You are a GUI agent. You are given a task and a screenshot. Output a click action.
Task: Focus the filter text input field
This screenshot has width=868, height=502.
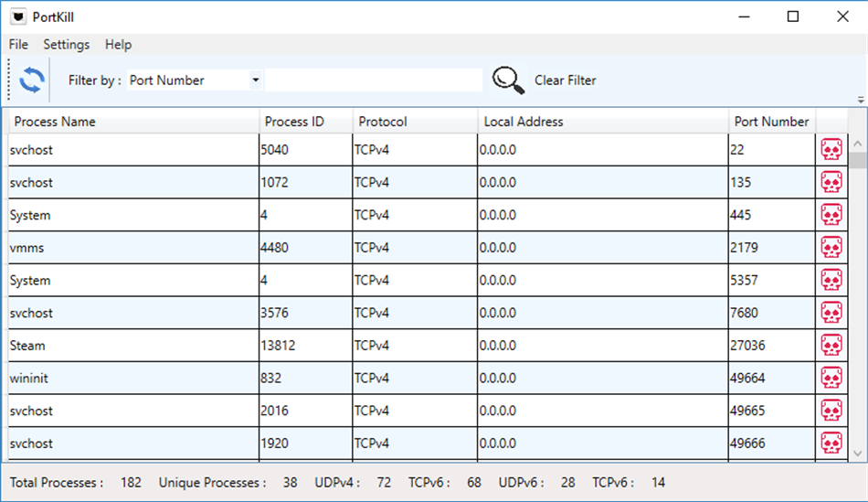click(x=374, y=80)
